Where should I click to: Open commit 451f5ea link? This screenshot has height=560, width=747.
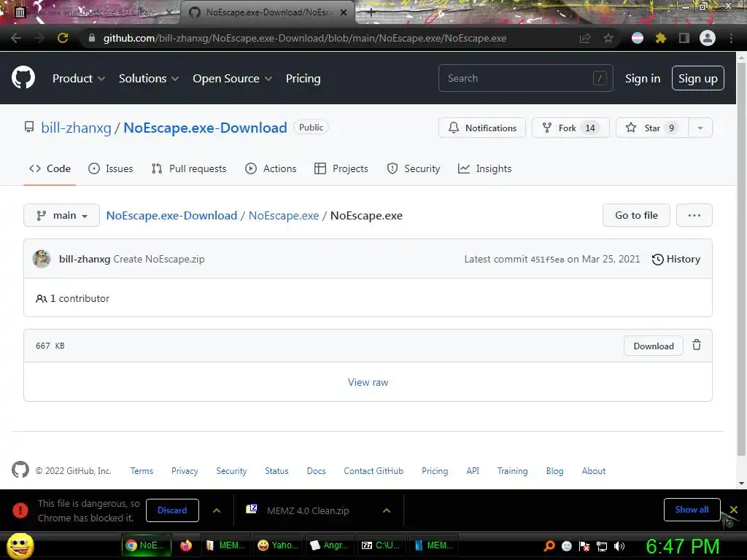[x=547, y=260]
